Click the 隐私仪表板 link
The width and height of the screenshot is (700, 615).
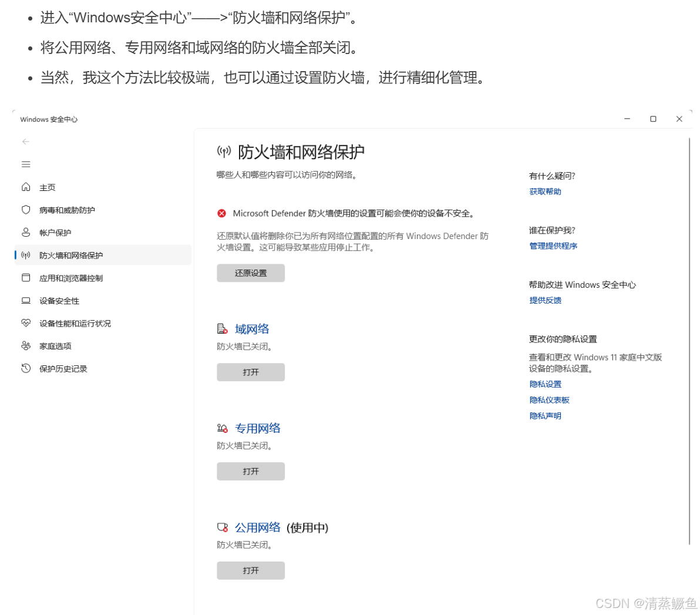pyautogui.click(x=549, y=400)
